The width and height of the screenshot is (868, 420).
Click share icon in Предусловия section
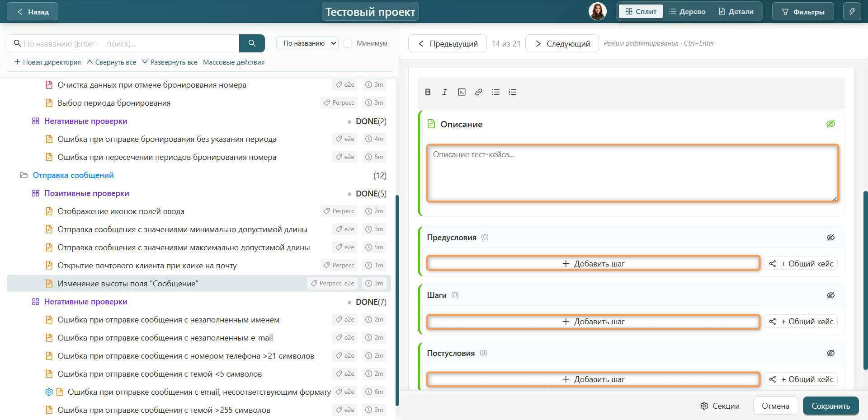point(773,264)
